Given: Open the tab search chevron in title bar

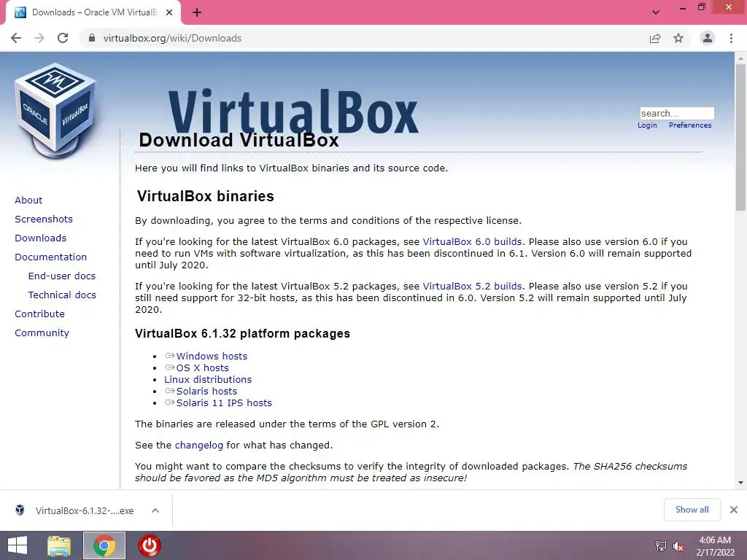Looking at the screenshot, I should 656,12.
